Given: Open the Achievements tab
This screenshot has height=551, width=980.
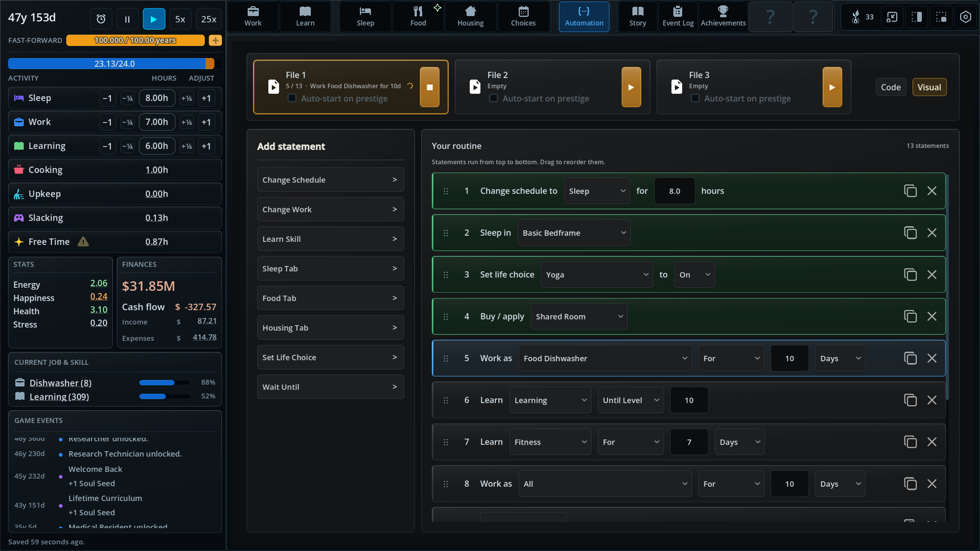Looking at the screenshot, I should 723,17.
